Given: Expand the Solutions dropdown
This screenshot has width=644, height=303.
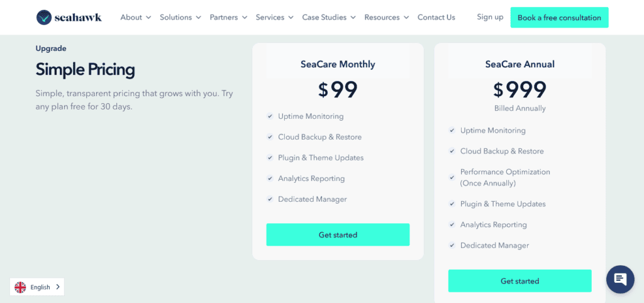Looking at the screenshot, I should click(180, 18).
